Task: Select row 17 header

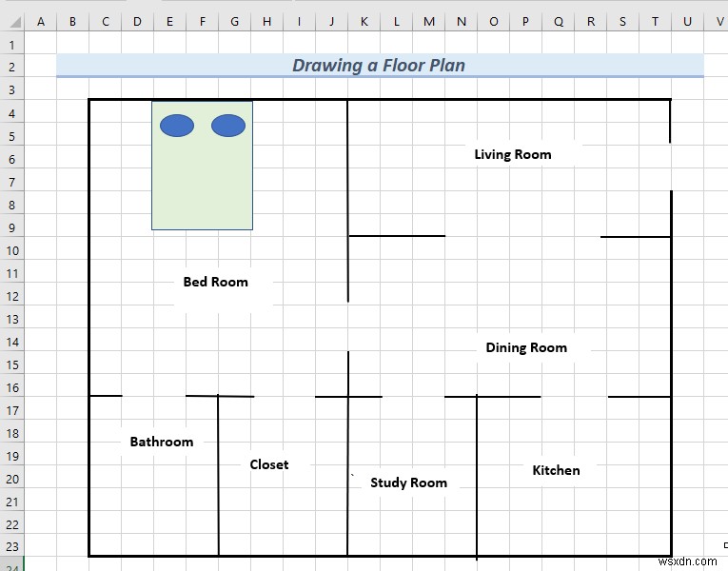Action: point(12,410)
